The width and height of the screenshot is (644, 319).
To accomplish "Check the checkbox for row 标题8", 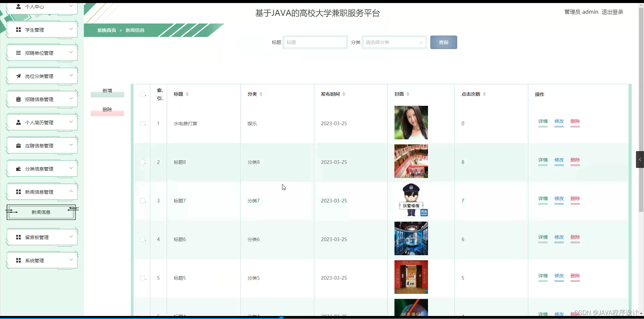I will (x=143, y=162).
